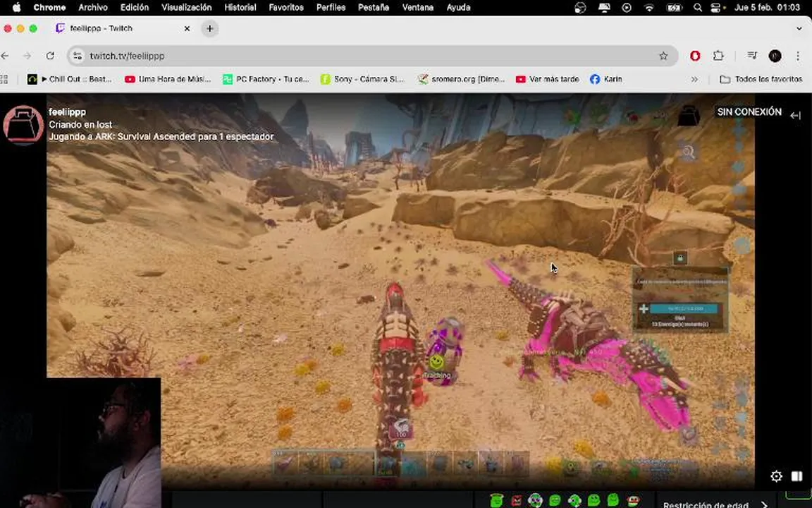Click the yellow smiley Training marker
Screen dimensions: 812x508
click(x=436, y=361)
